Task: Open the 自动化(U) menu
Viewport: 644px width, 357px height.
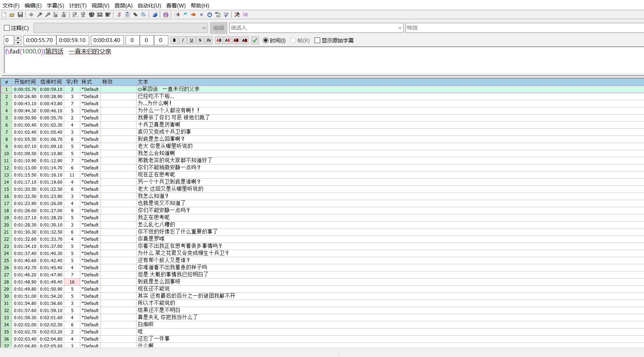Action: 149,5
